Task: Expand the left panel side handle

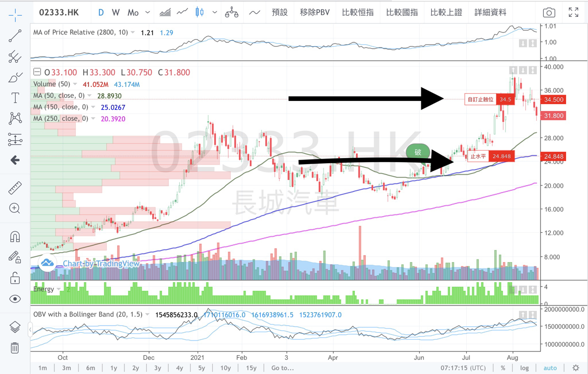Action: pos(30,330)
